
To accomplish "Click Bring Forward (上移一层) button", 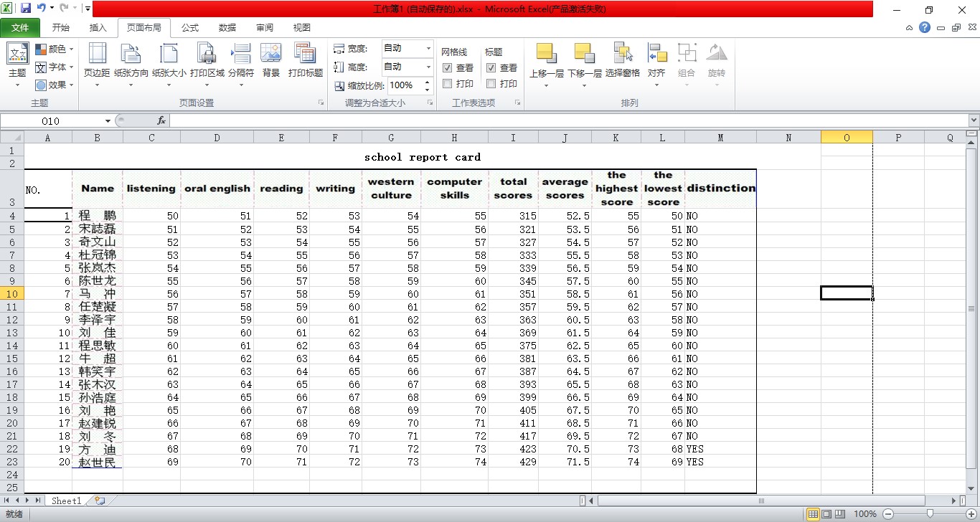I will pos(547,65).
